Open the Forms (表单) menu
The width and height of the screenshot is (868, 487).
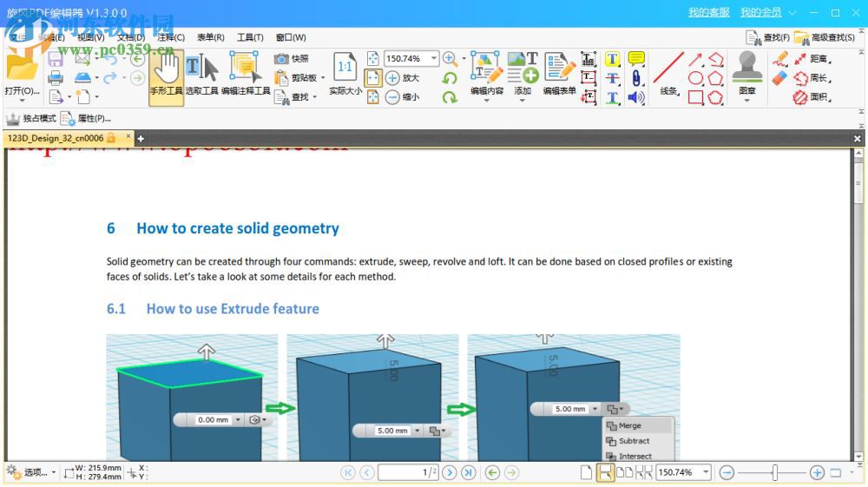(x=210, y=37)
